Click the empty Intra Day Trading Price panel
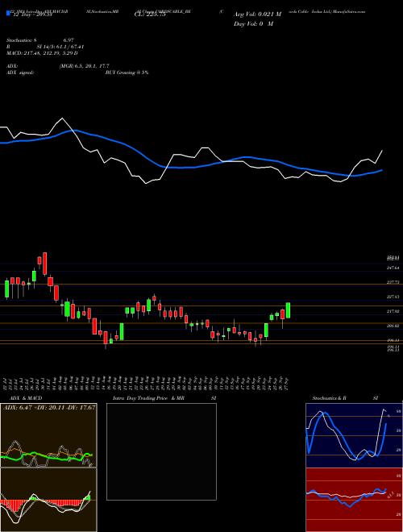This screenshot has width=403, height=532. [x=161, y=451]
